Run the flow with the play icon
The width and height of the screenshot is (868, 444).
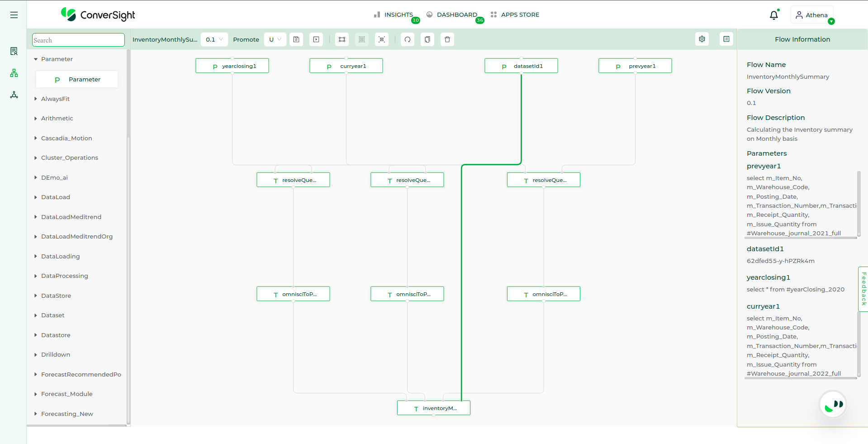pyautogui.click(x=316, y=39)
